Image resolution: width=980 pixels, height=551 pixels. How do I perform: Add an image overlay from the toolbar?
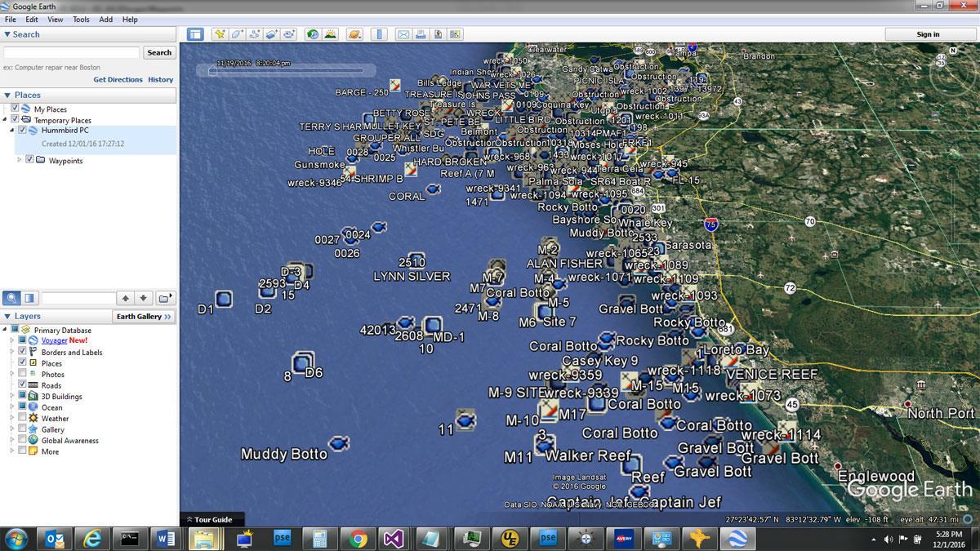(x=271, y=34)
